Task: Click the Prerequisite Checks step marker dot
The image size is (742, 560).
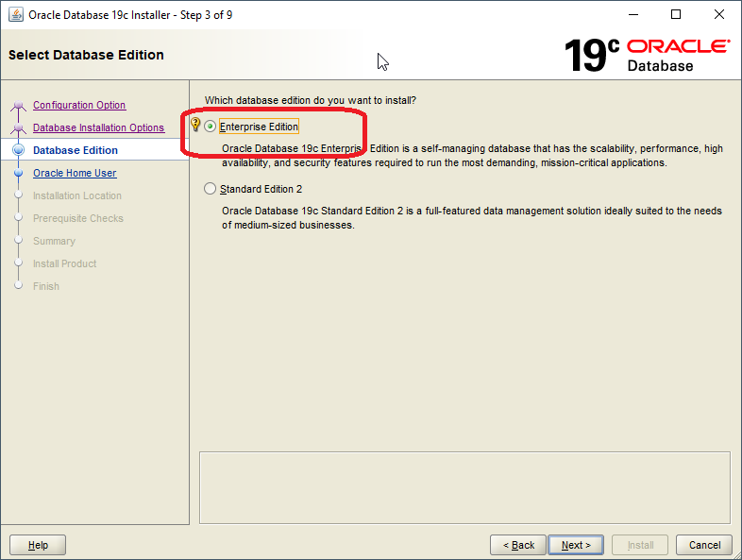Action: click(x=19, y=217)
